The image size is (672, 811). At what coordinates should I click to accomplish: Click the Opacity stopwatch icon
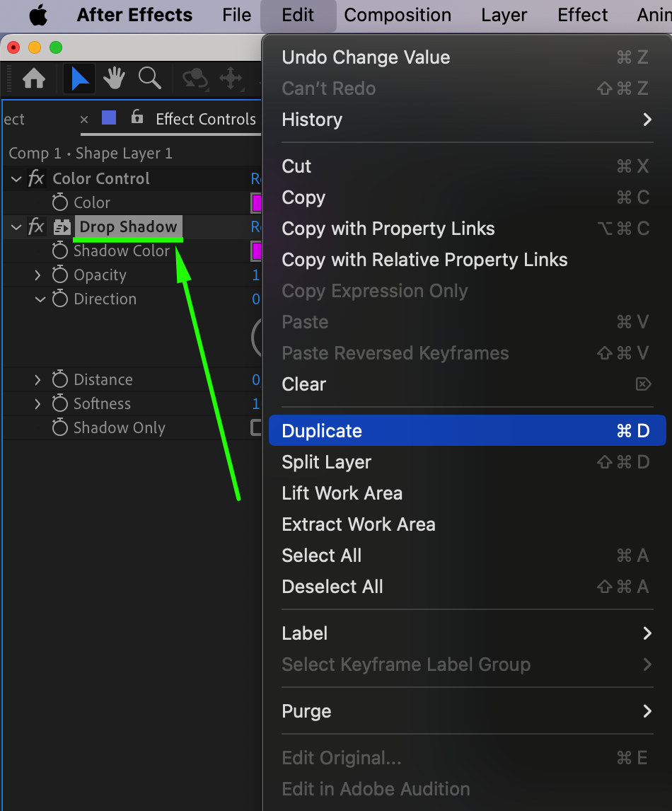60,275
